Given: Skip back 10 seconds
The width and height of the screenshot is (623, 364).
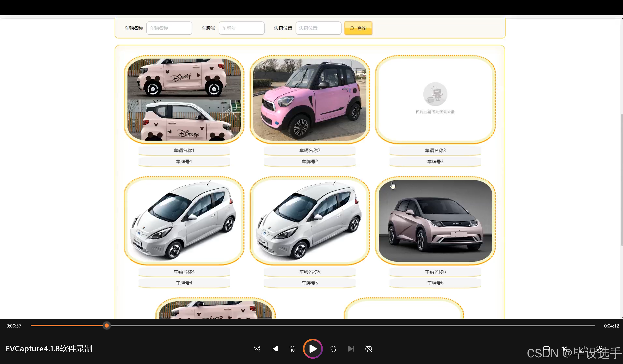Looking at the screenshot, I should click(x=292, y=349).
